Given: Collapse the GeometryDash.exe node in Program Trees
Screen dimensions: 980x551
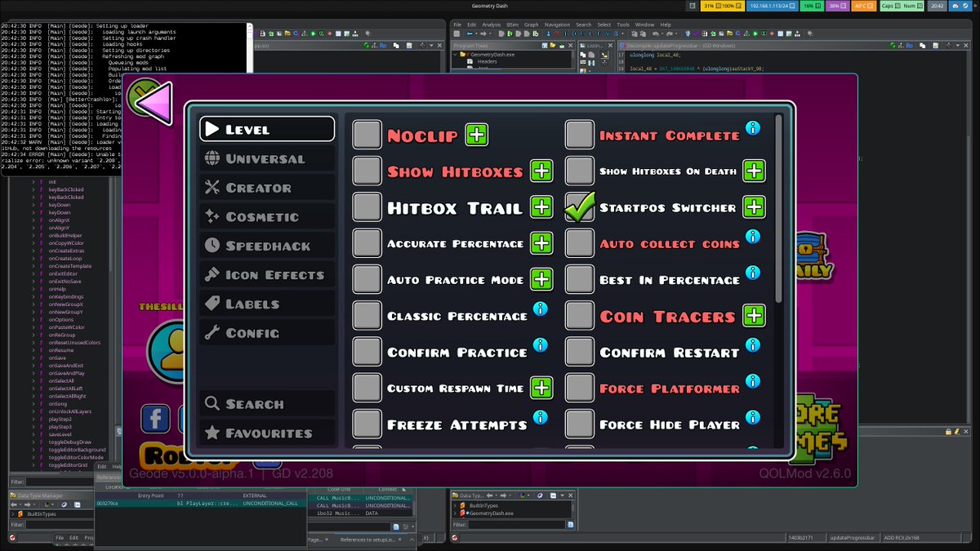Looking at the screenshot, I should [457, 54].
